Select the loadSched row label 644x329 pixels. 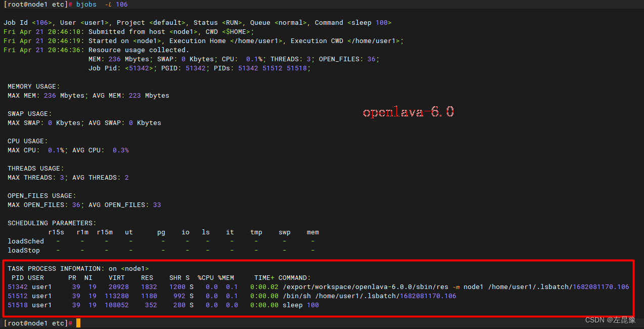pos(25,241)
